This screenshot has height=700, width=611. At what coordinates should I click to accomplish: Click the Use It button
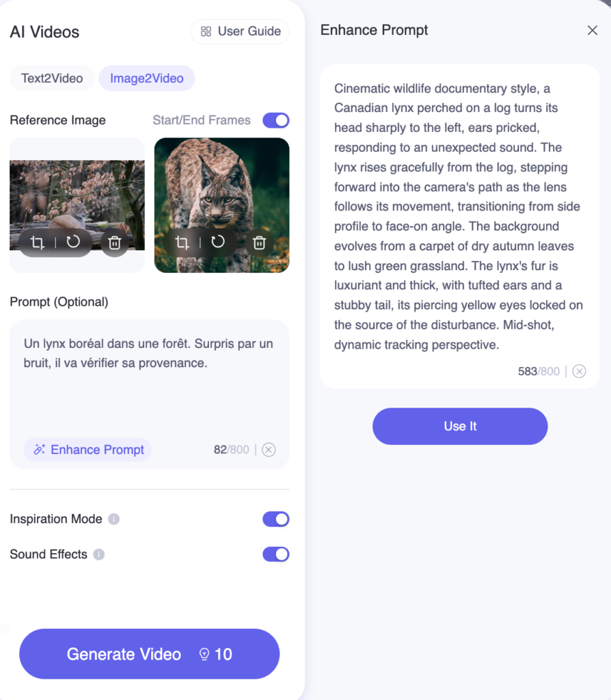point(460,427)
